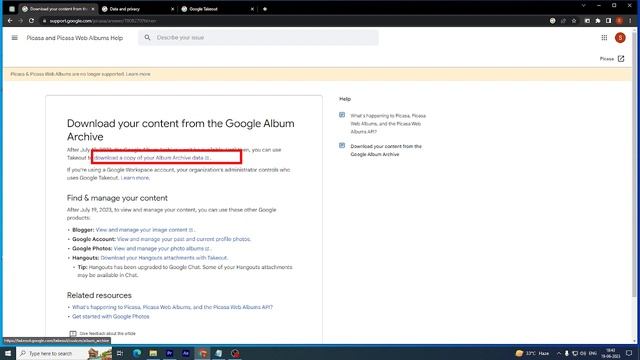Open a new browser tab
The image size is (640, 360).
(x=265, y=9)
